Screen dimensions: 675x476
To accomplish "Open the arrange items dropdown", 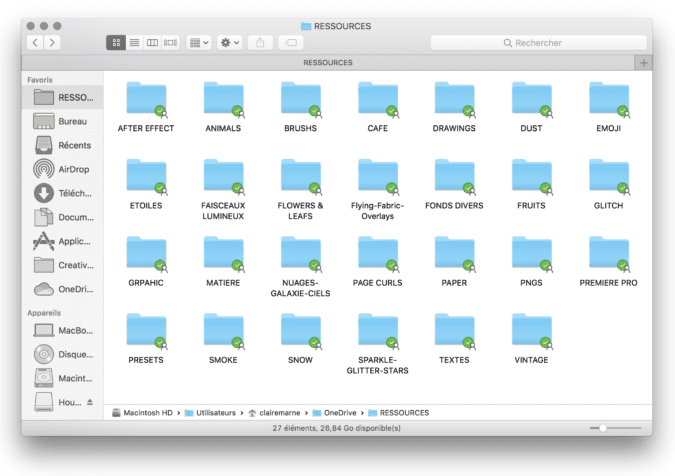I will [199, 43].
